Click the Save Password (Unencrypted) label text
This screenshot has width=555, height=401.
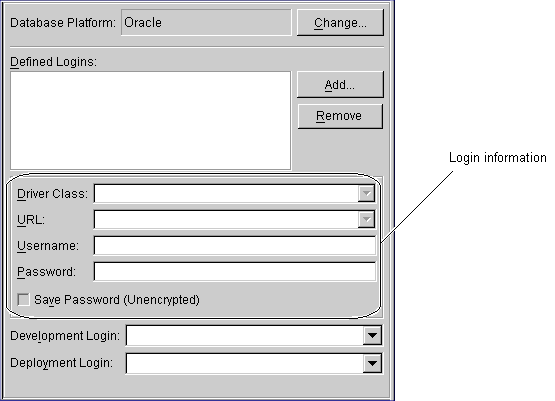pyautogui.click(x=117, y=300)
